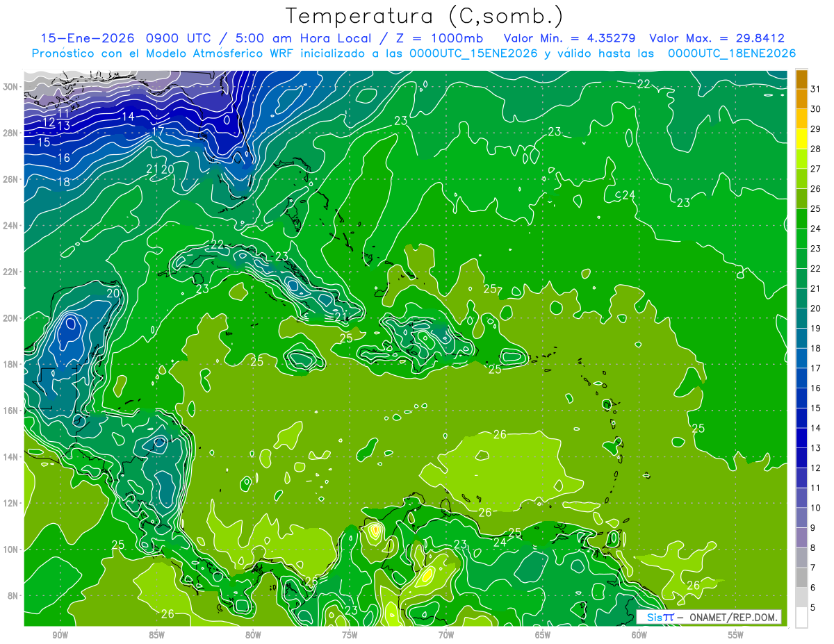834x644 pixels.
Task: Click the gold band between 29 and 30
Action: 801,119
